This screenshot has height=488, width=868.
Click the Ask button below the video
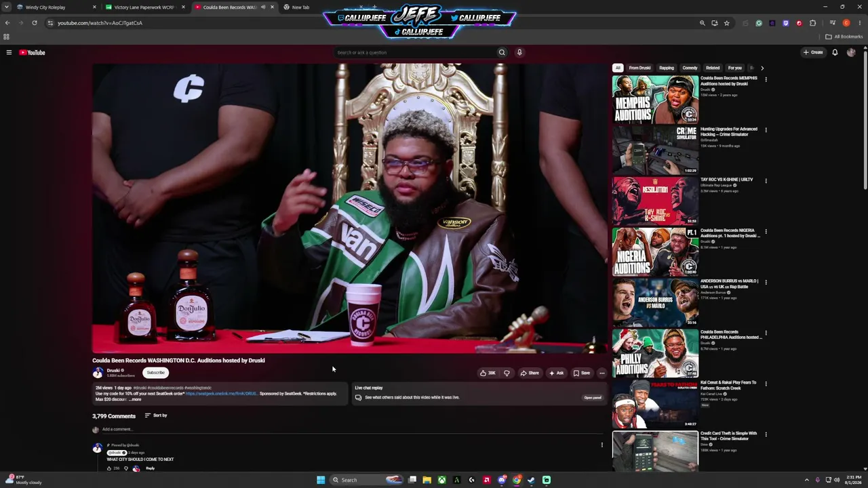[556, 373]
